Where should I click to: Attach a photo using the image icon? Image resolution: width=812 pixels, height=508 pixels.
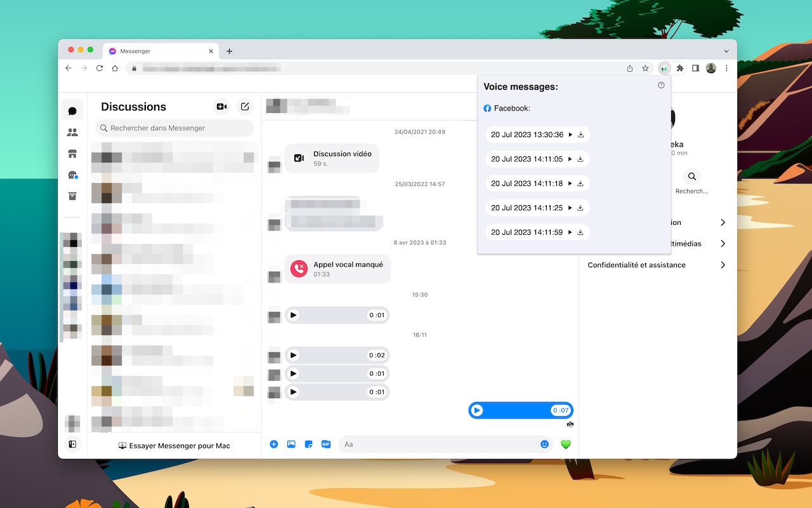click(x=291, y=444)
